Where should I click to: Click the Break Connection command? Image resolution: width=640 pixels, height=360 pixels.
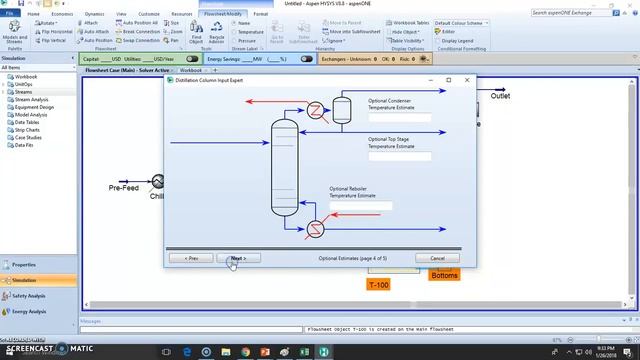[138, 31]
